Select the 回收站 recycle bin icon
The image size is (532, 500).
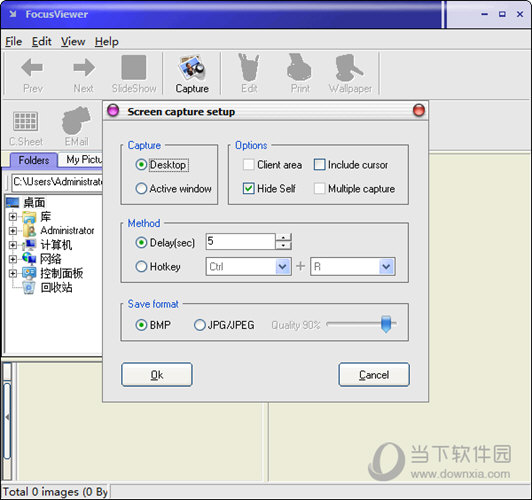(29, 288)
